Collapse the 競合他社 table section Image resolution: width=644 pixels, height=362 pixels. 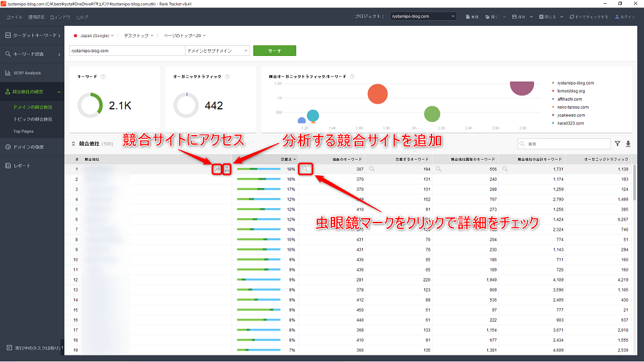73,144
